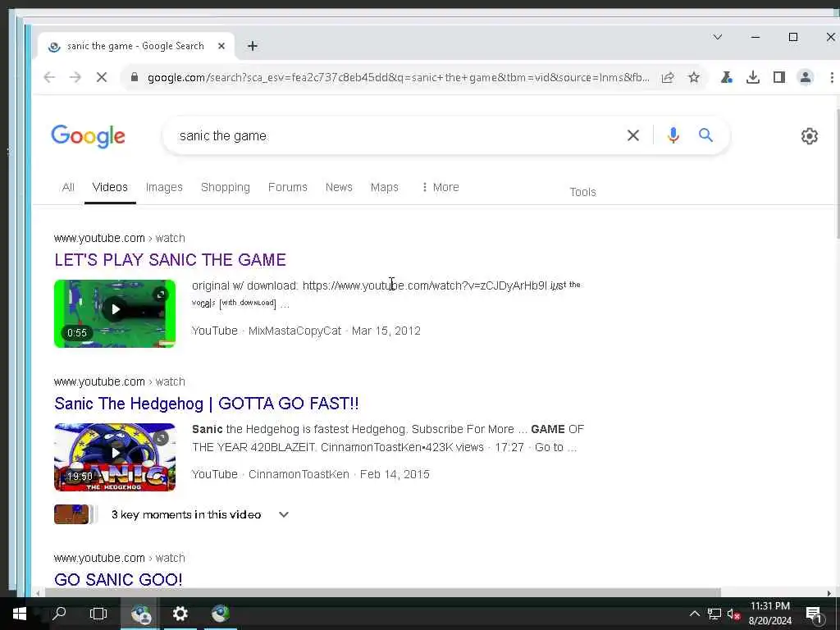Go to Google homepage logo
This screenshot has height=630, width=840.
(x=89, y=136)
